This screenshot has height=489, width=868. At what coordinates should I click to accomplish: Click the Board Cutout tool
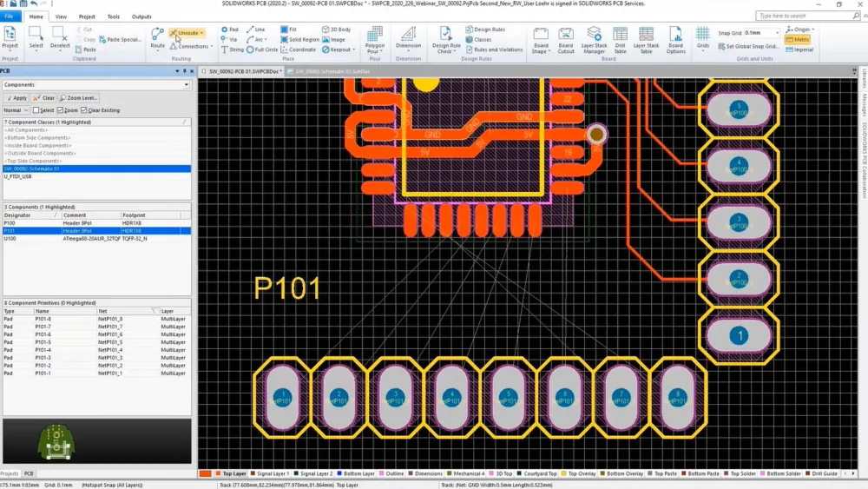(x=566, y=40)
